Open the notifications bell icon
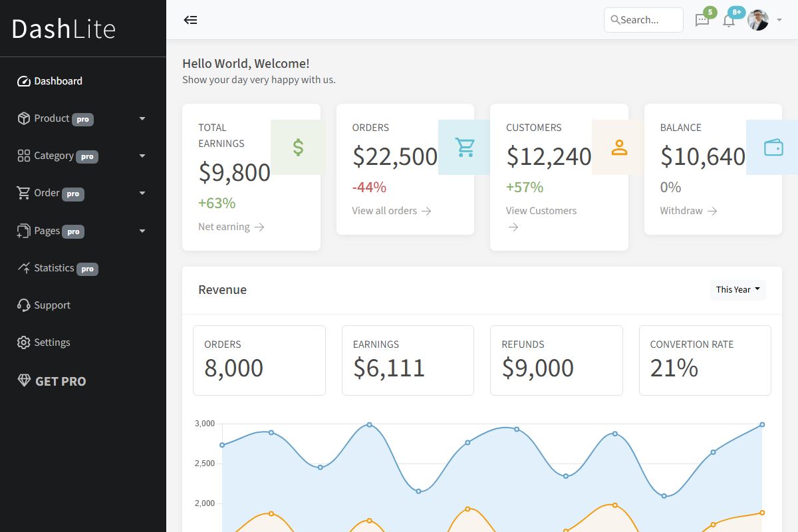This screenshot has height=532, width=798. tap(729, 21)
